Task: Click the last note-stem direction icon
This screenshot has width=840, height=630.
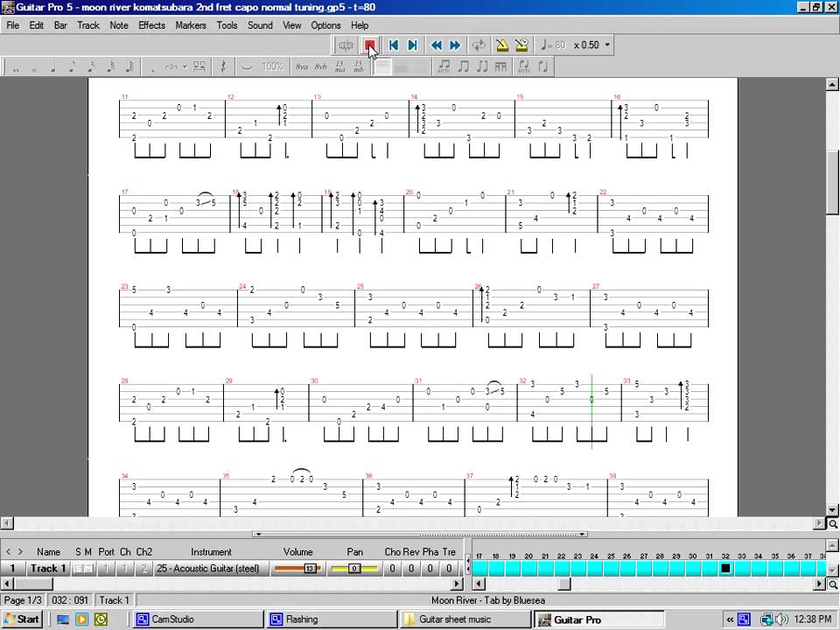Action: [543, 67]
